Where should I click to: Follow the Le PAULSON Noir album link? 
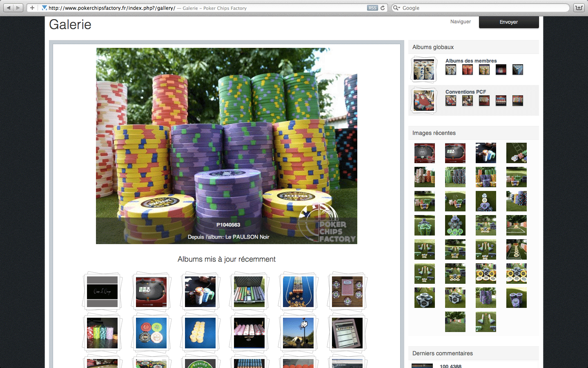(247, 237)
